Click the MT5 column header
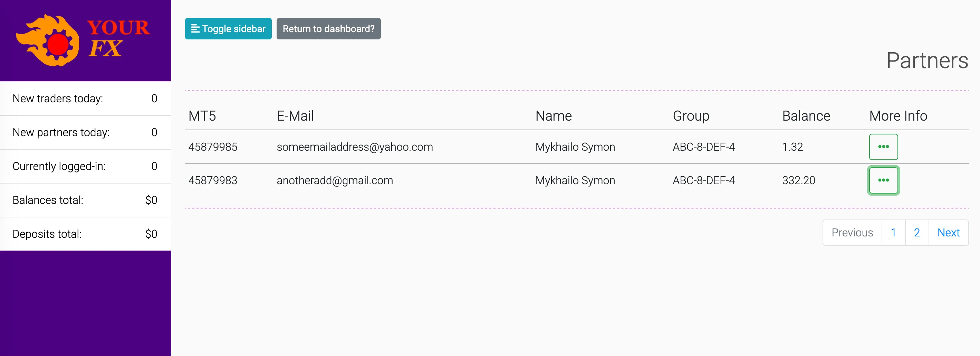Screen dimensions: 980x356 pos(202,116)
